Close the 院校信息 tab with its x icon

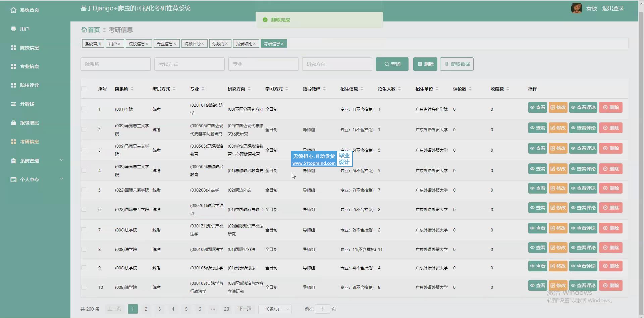(147, 44)
